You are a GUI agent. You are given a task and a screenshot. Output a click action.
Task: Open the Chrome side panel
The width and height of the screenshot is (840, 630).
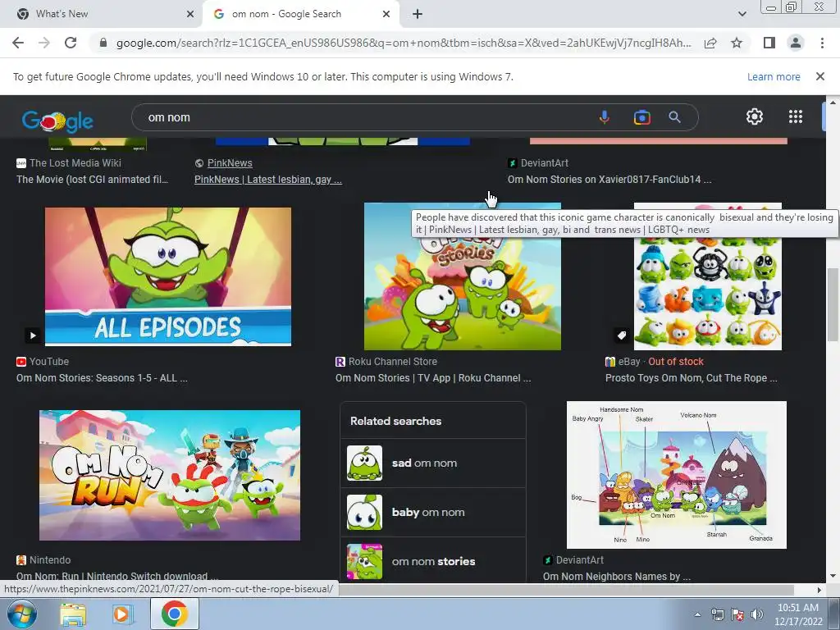769,43
